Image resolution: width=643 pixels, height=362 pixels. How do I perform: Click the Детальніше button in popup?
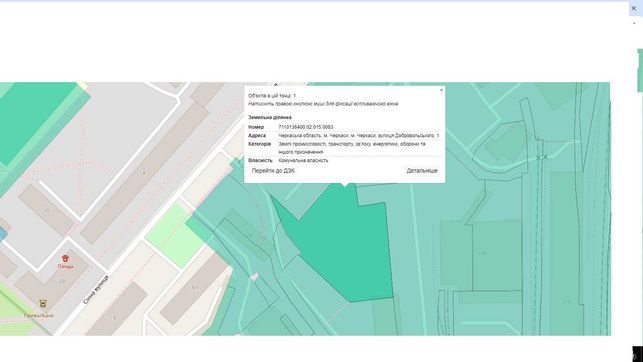[422, 171]
